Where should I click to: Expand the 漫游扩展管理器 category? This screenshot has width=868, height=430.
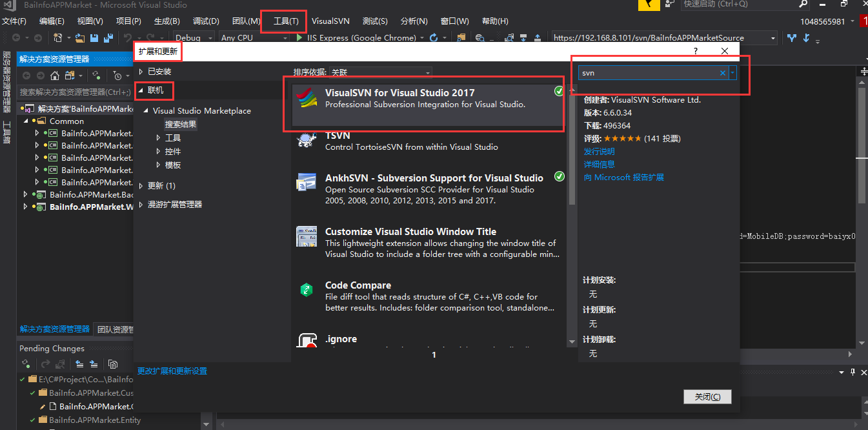[141, 205]
